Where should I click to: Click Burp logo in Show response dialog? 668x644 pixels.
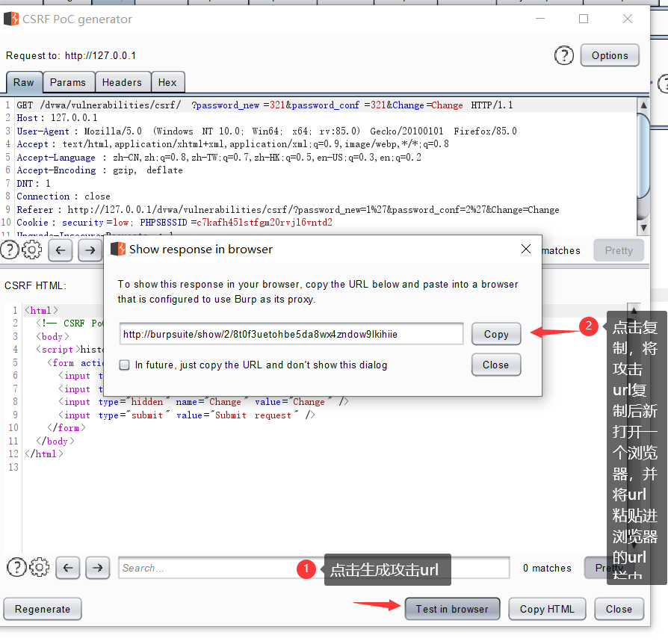[118, 249]
